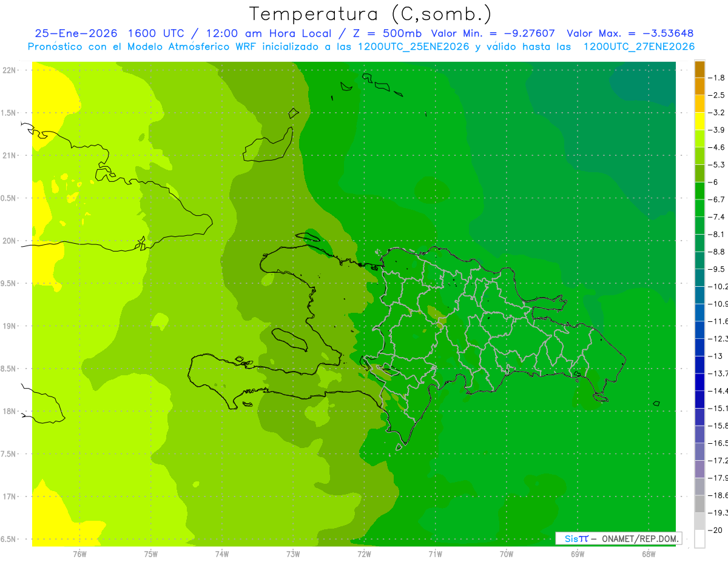Click the '75W' longitude axis label
728x562 pixels.
click(151, 554)
